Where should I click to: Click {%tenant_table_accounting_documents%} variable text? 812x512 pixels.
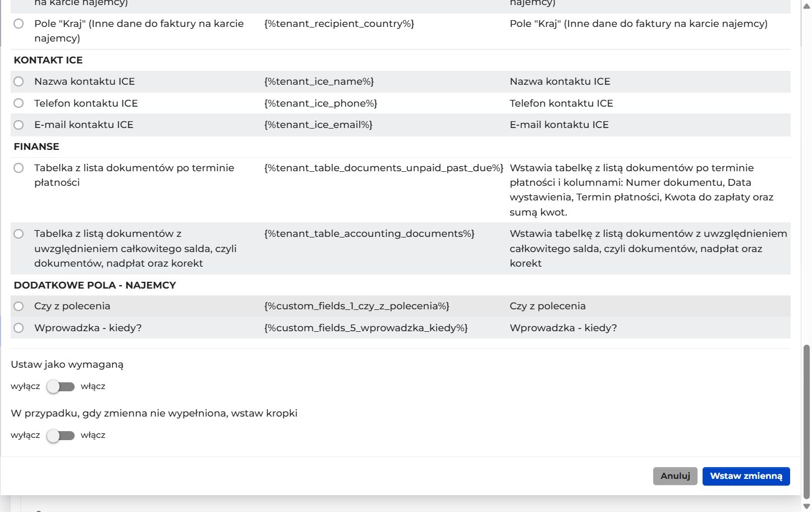(x=369, y=234)
